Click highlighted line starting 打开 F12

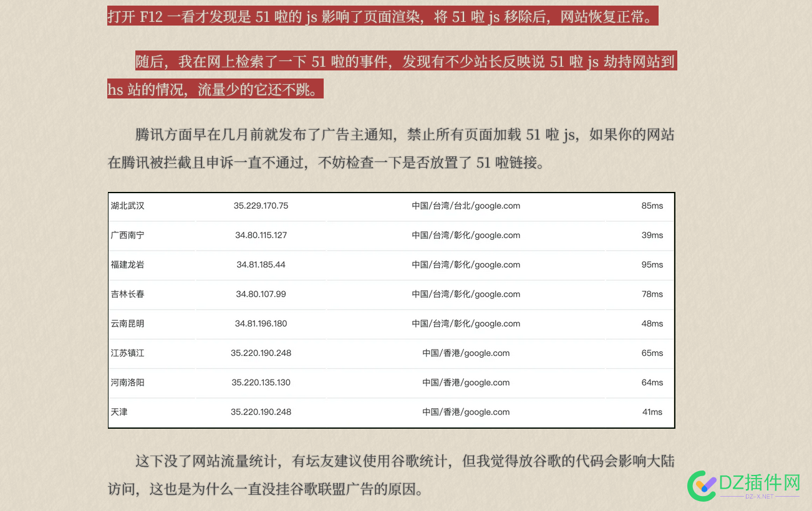click(382, 16)
